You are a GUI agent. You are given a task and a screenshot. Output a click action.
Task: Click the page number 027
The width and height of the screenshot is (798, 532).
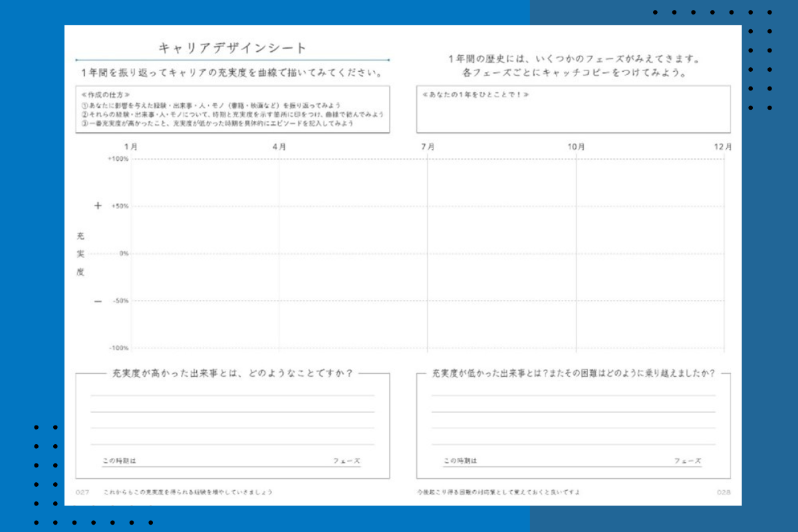tap(82, 492)
